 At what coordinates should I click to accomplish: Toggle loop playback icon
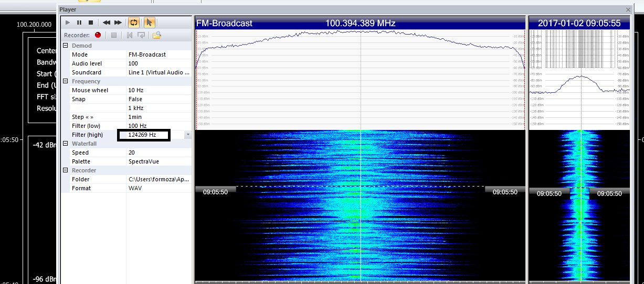point(134,23)
